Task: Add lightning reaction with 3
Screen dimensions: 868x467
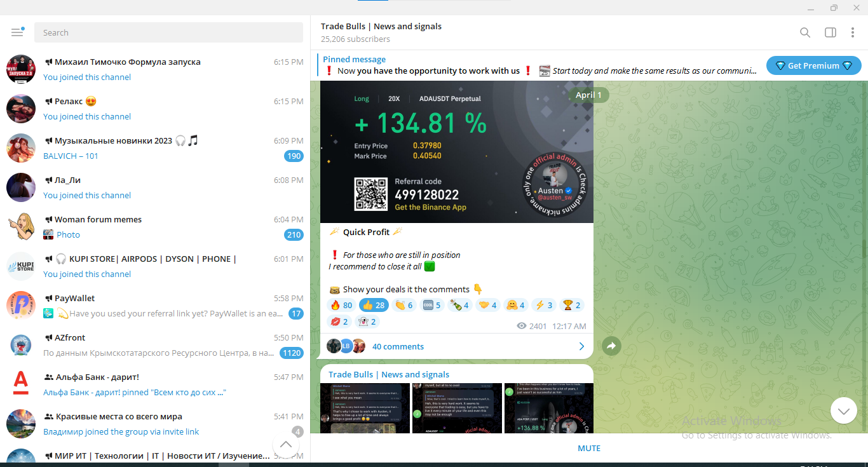Action: [543, 305]
